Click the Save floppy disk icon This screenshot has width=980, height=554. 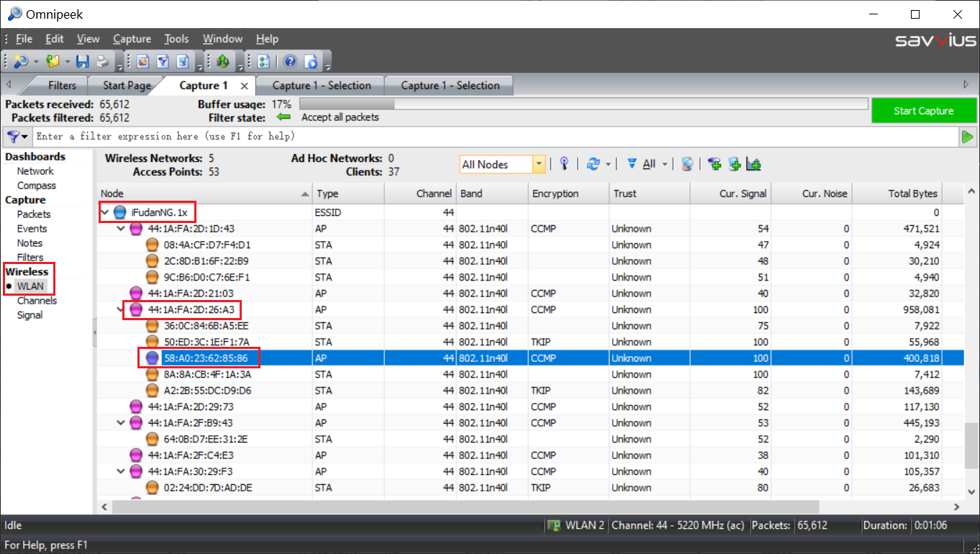(83, 62)
